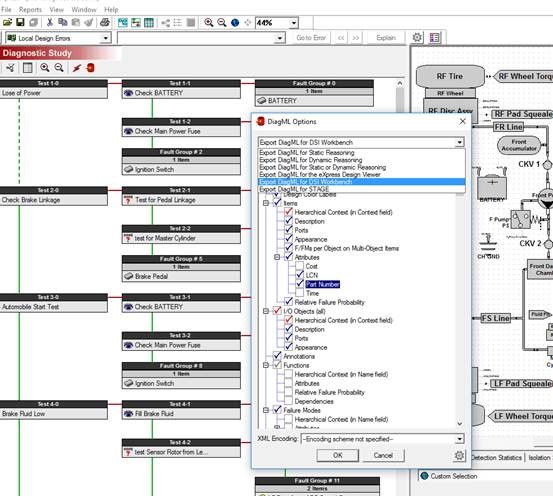Click the OK button in dialog

(x=338, y=455)
